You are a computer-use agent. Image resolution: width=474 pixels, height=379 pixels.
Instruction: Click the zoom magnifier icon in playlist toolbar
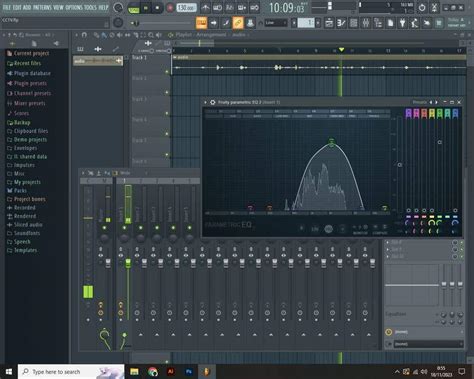pyautogui.click(x=151, y=35)
